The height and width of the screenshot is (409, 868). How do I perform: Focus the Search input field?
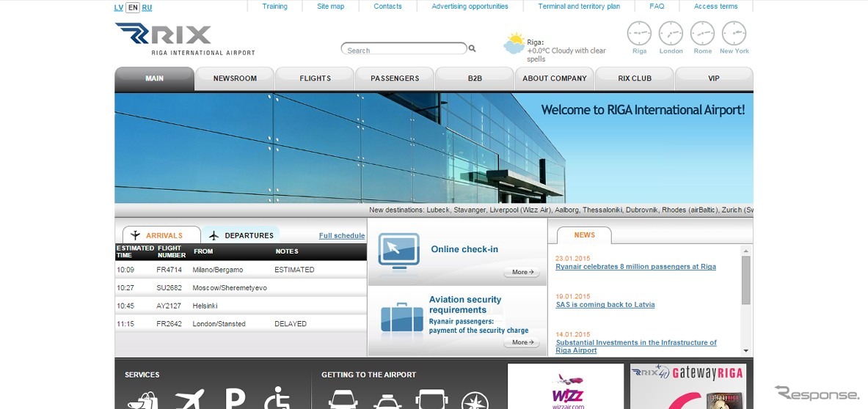tap(404, 48)
